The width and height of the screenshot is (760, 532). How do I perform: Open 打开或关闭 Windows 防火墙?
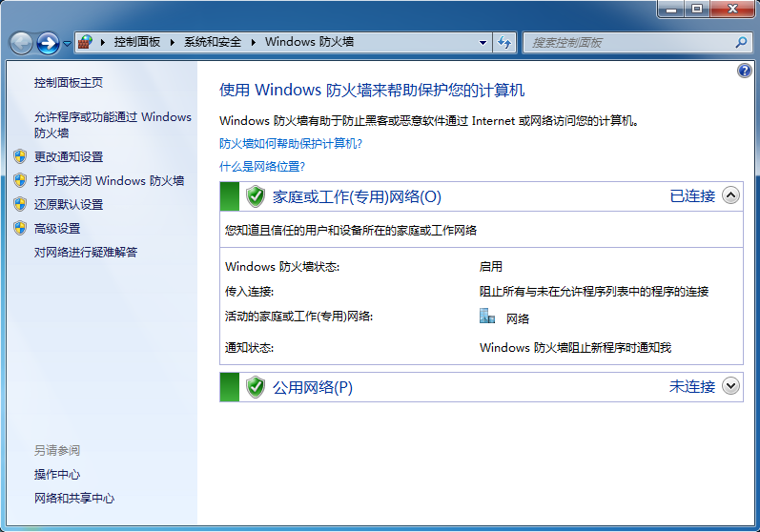pos(109,181)
